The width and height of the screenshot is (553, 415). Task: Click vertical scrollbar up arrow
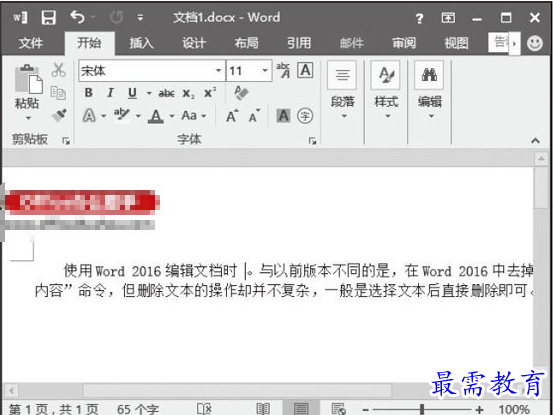[541, 159]
